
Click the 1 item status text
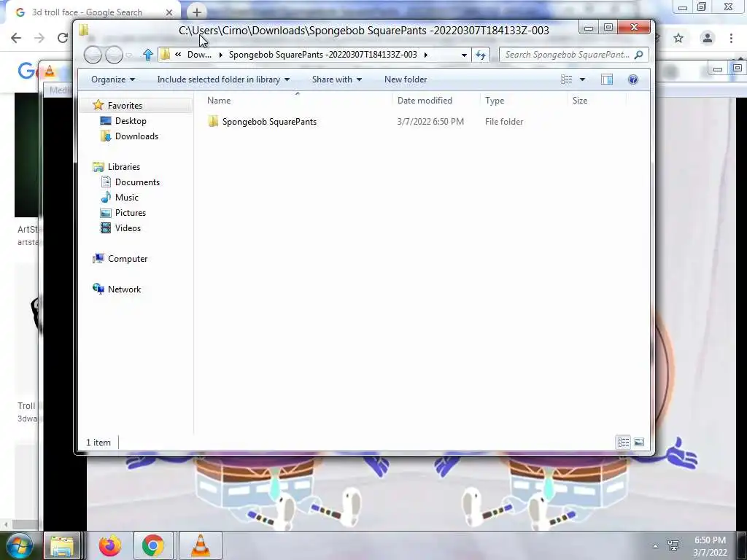tap(98, 443)
